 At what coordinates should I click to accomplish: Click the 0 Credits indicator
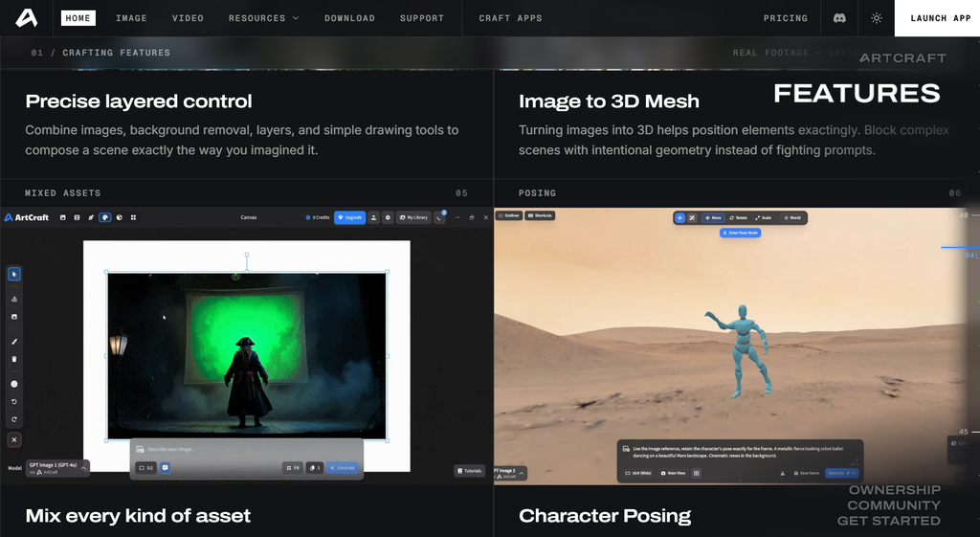(318, 217)
